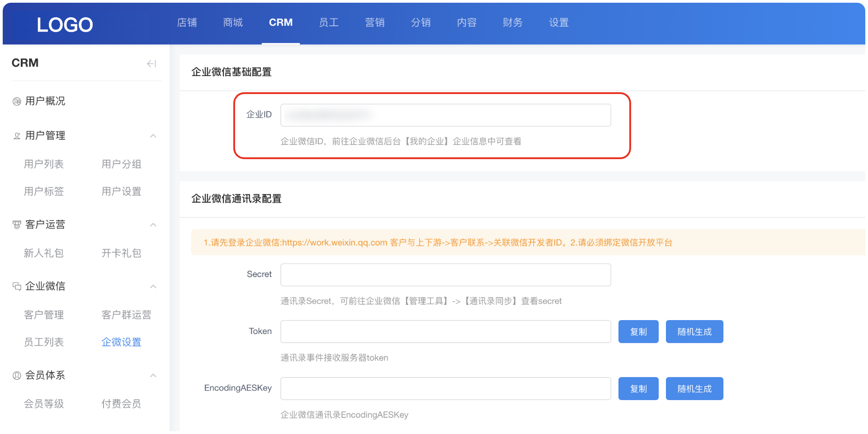The width and height of the screenshot is (868, 434).
Task: Collapse the 客户运营 menu chevron
Action: click(x=153, y=225)
